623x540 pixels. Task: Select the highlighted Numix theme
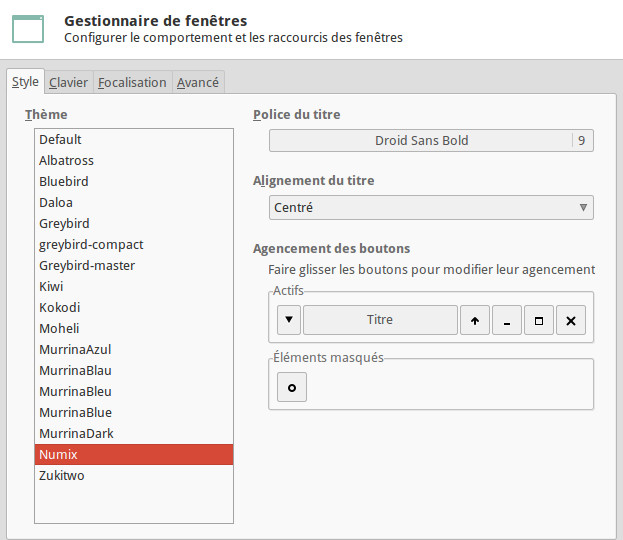[57, 455]
